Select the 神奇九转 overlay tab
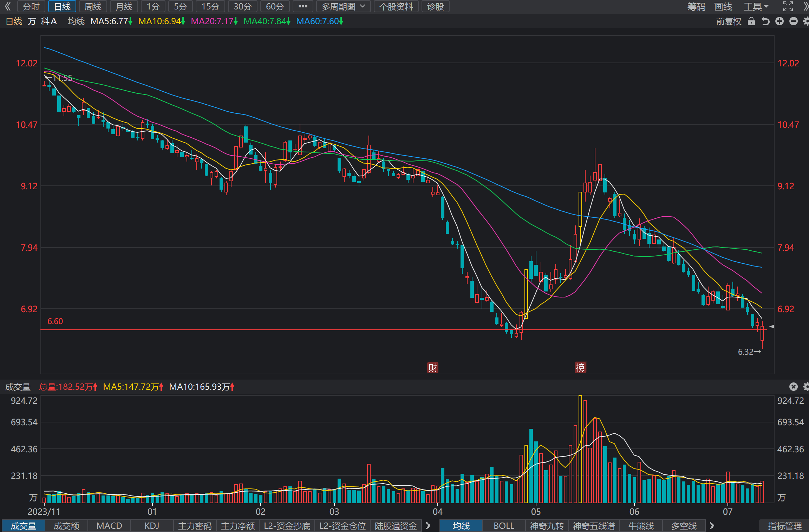 point(547,526)
